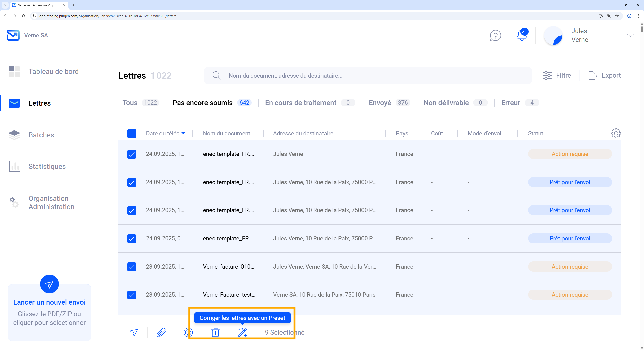Image resolution: width=644 pixels, height=350 pixels.
Task: Switch to the Envoyé tab
Action: (380, 103)
